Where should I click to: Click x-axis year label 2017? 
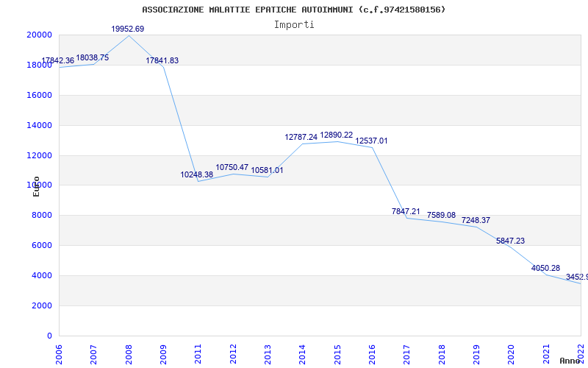[x=407, y=354]
